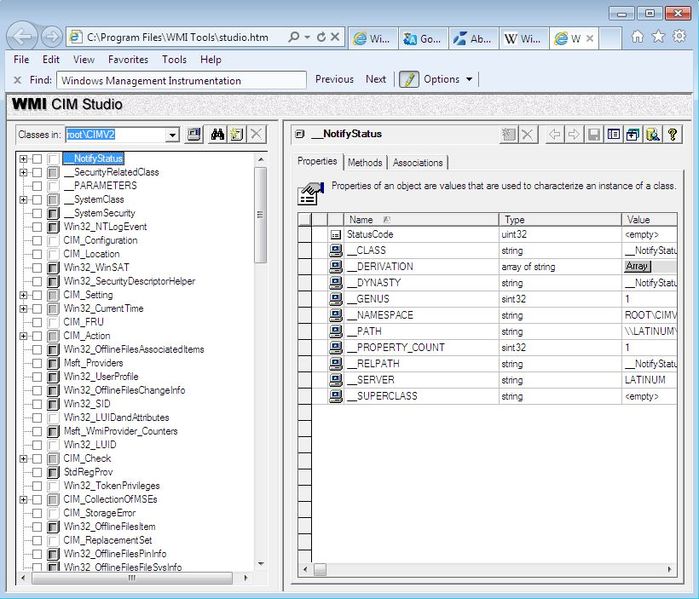Open the Favorites menu
The height and width of the screenshot is (599, 699).
(128, 59)
